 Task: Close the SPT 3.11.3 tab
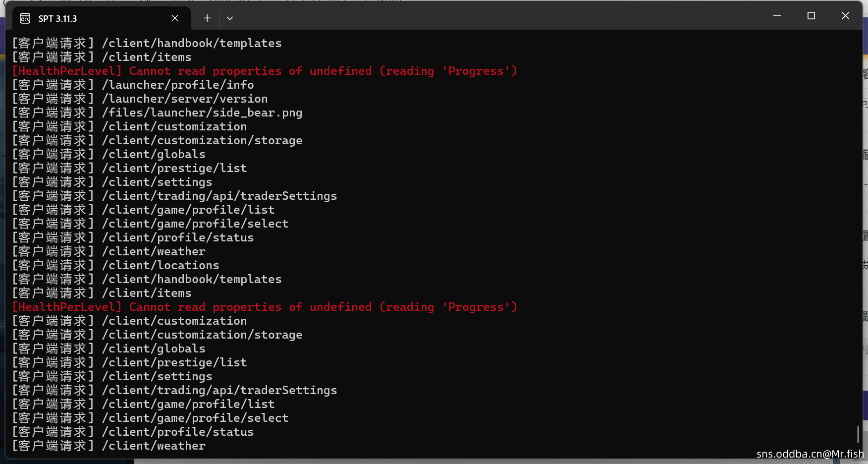[175, 18]
